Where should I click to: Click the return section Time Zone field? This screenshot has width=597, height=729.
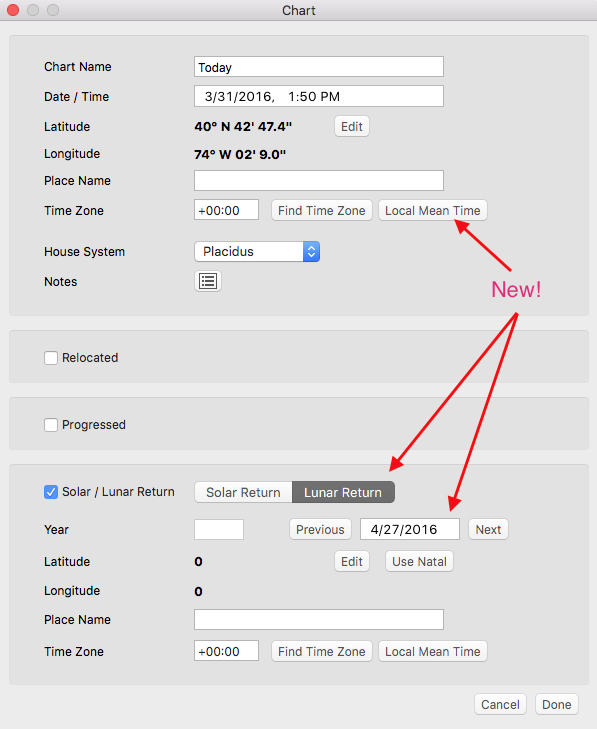(x=226, y=651)
